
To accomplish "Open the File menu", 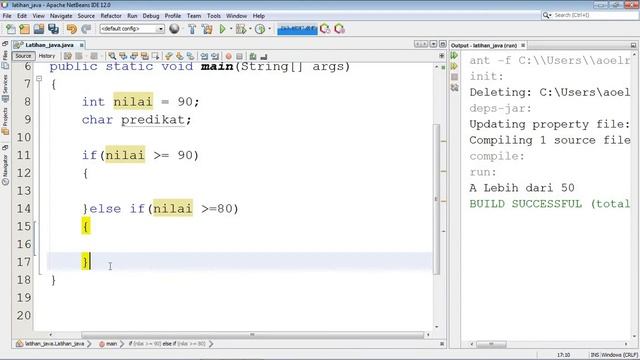I will tap(7, 16).
